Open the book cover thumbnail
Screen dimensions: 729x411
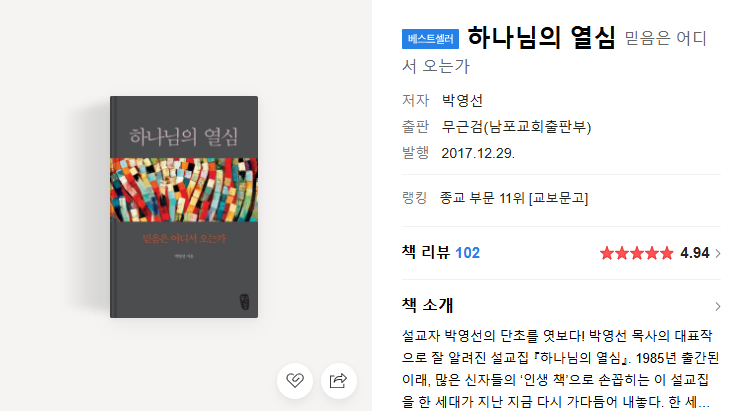coord(184,207)
